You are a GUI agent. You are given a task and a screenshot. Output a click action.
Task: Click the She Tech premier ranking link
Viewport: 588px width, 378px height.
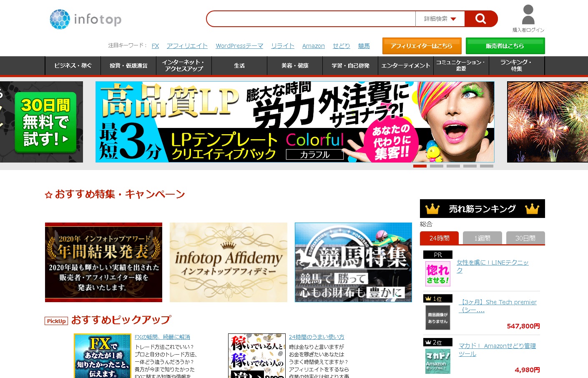(x=498, y=306)
